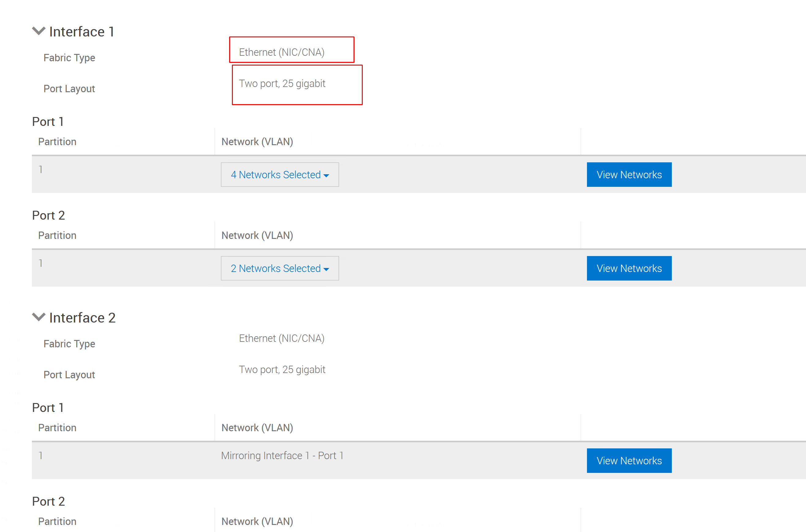Click Port 1 heading under Interface 2
This screenshot has height=532, width=806.
click(x=48, y=408)
